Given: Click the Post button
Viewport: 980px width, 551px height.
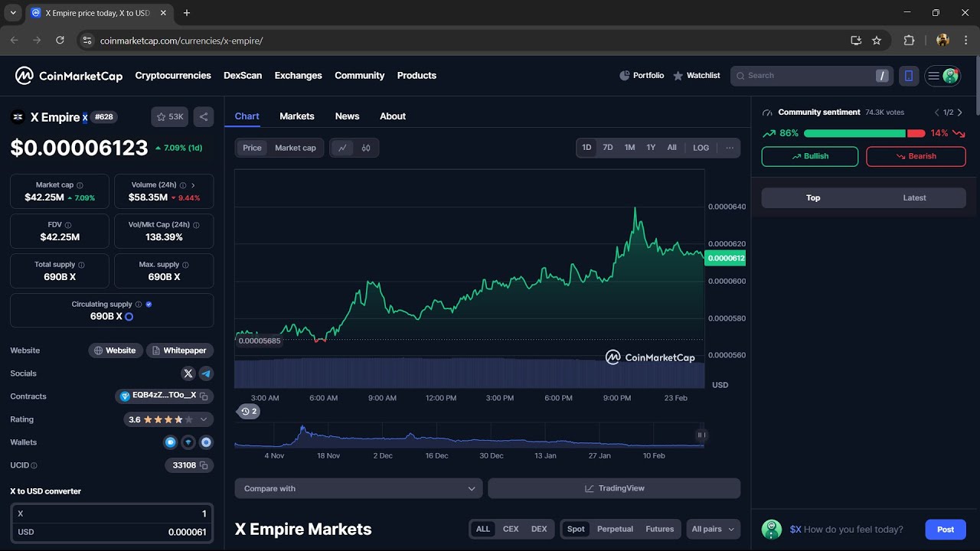Looking at the screenshot, I should [946, 530].
